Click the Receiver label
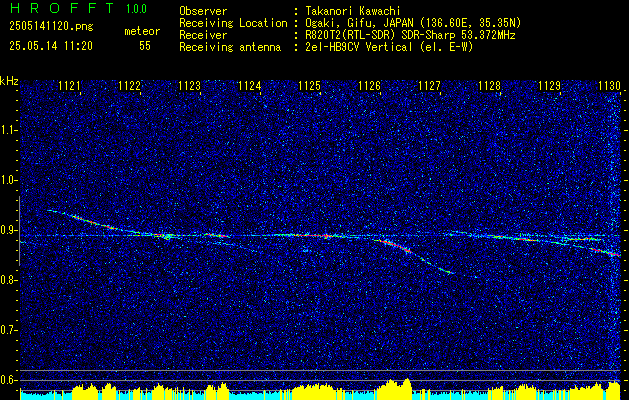629x400 pixels. click(203, 35)
